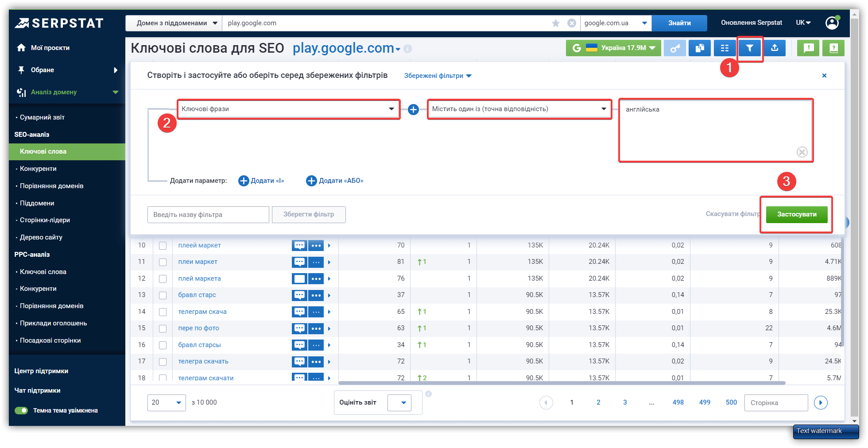Click the green Застосувати button
This screenshot has height=448, width=868.
coord(796,214)
